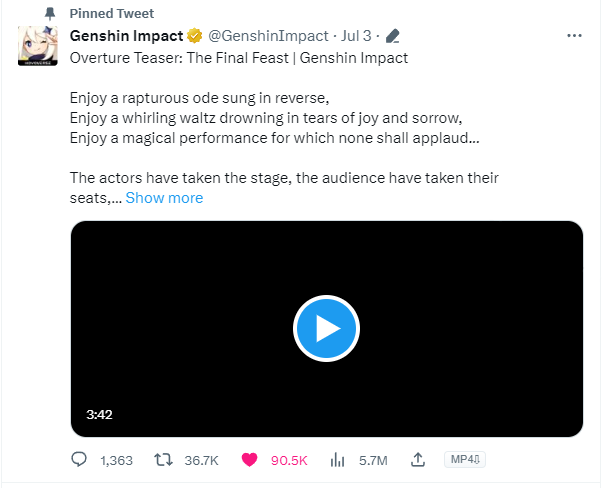Click the edited pencil icon beside Jul 3
This screenshot has height=488, width=610.
(x=393, y=36)
